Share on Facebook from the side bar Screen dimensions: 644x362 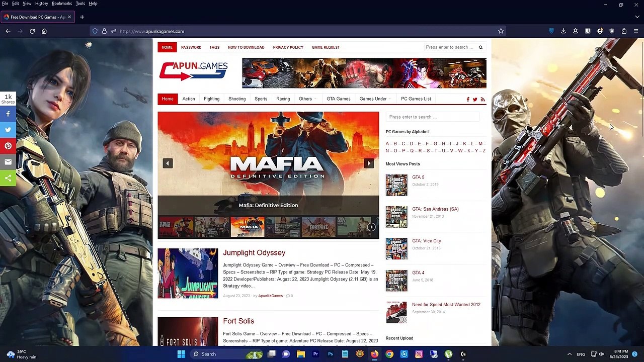pos(8,114)
